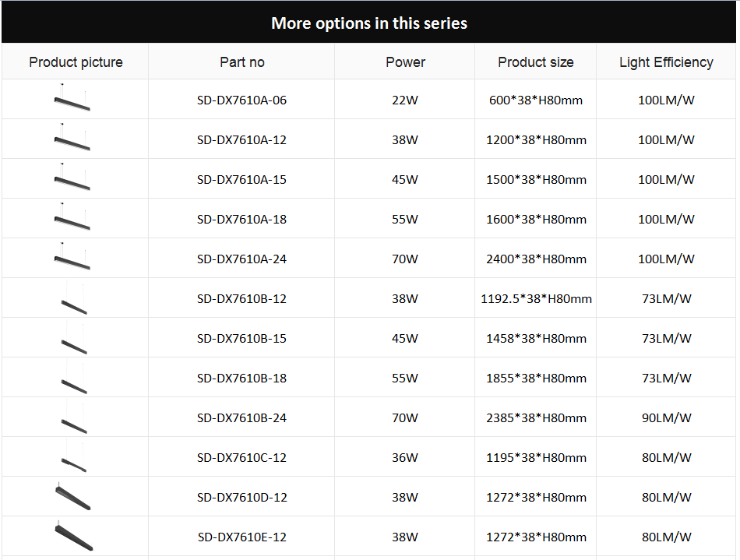Select part number SD-DX7610B-15
This screenshot has height=560, width=740.
point(241,339)
